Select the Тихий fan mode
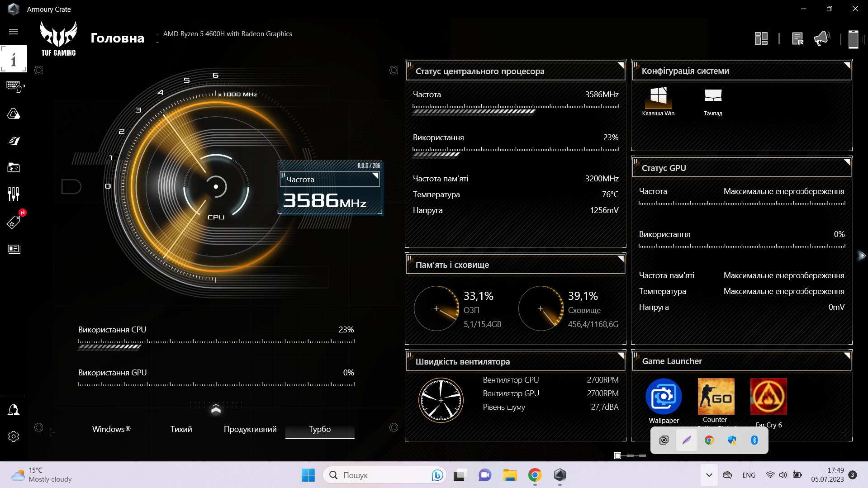 (x=181, y=429)
